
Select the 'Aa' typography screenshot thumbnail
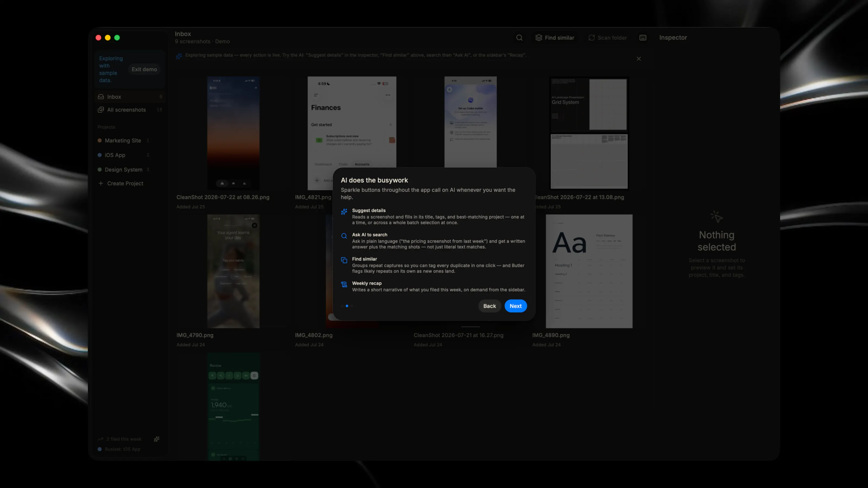point(589,271)
